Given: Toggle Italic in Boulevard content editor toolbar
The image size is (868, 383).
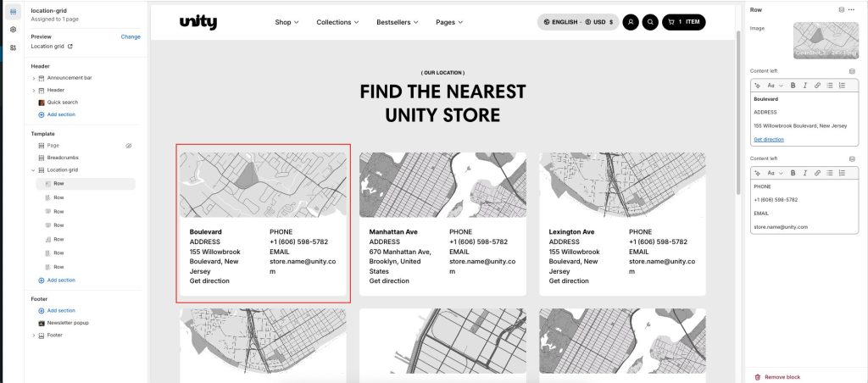Looking at the screenshot, I should coord(805,86).
